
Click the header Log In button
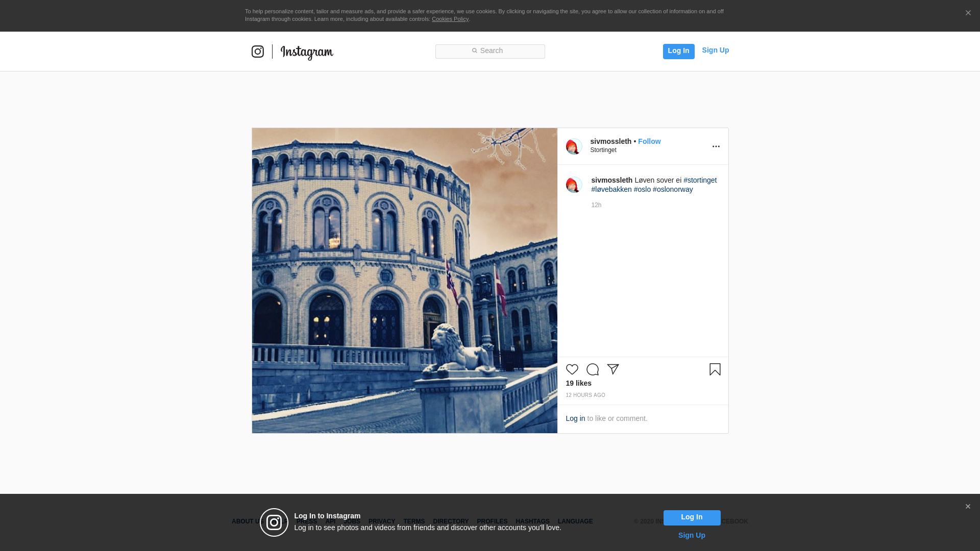click(x=678, y=51)
